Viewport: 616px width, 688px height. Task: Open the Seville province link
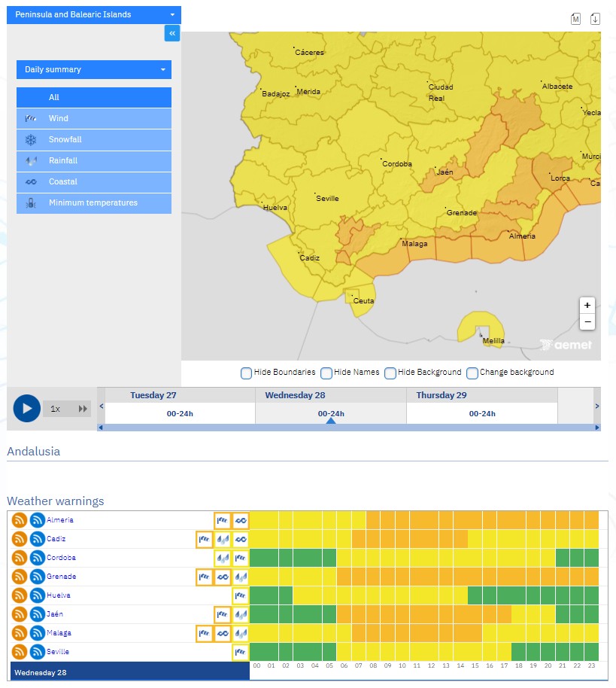point(57,652)
